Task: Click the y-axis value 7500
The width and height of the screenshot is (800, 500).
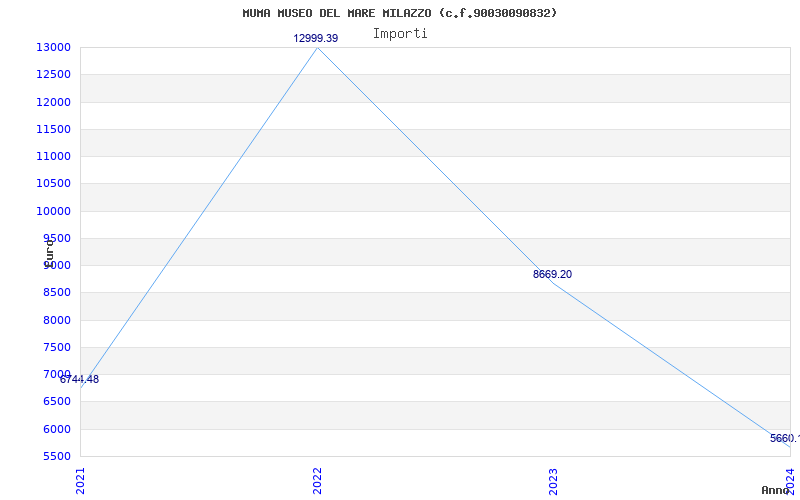Action: tap(56, 347)
